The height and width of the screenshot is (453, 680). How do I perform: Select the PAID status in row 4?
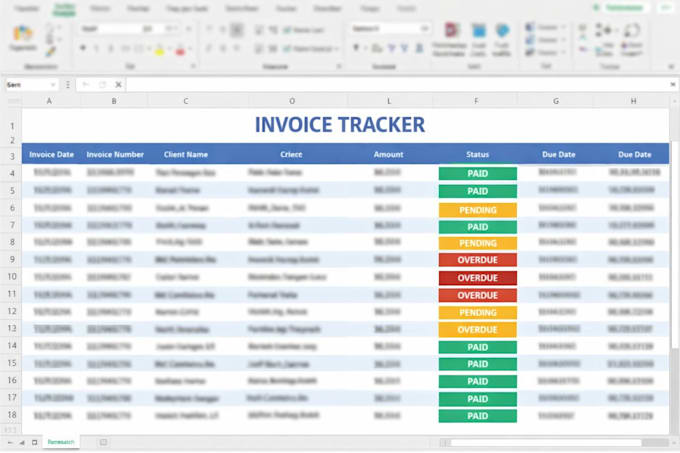click(x=477, y=173)
